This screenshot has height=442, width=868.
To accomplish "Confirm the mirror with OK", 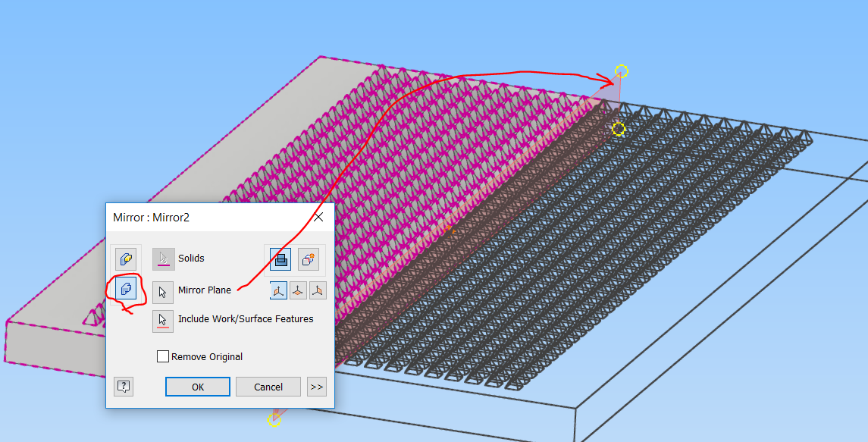I will point(197,387).
